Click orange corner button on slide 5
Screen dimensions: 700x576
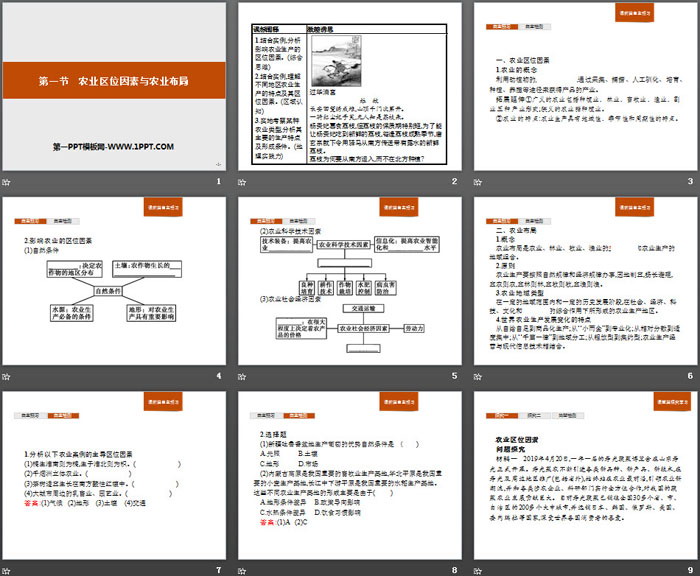click(399, 207)
